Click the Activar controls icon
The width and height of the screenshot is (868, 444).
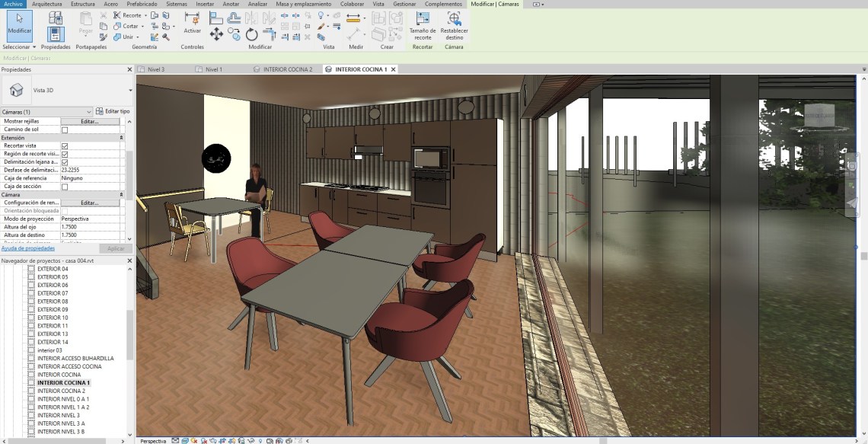coord(193,20)
